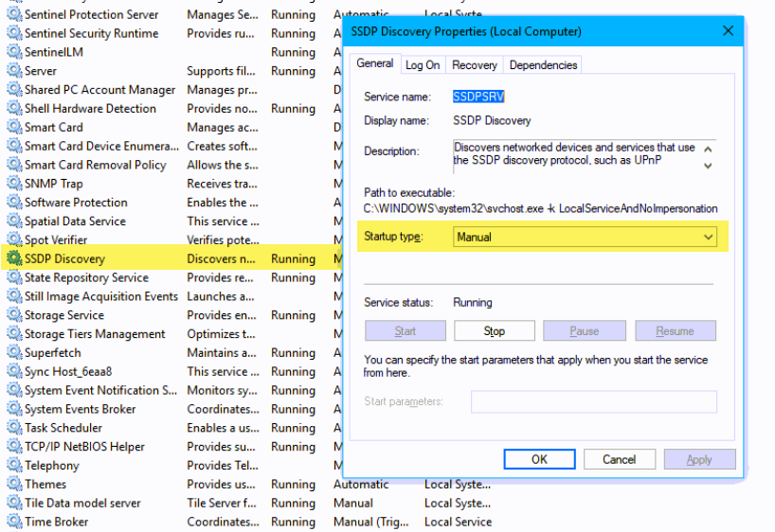Screen dimensions: 775x532
Task: Click the Tile Data model server gear icon
Action: (14, 503)
